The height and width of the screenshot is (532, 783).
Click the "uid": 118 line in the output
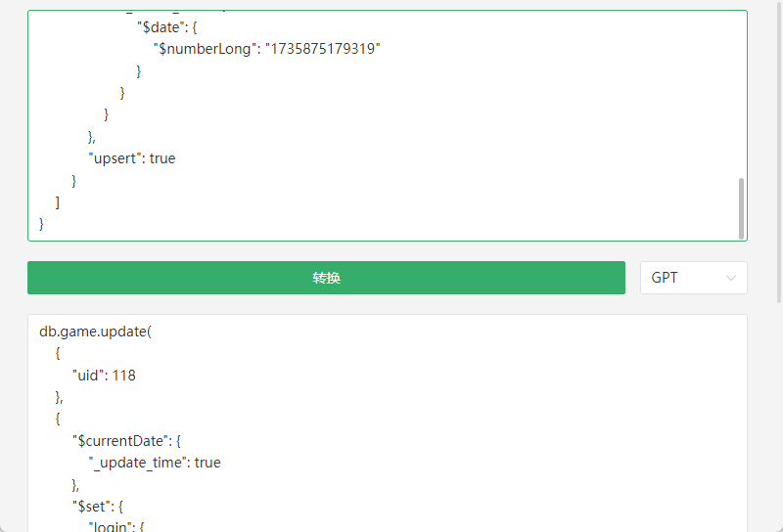click(x=104, y=376)
